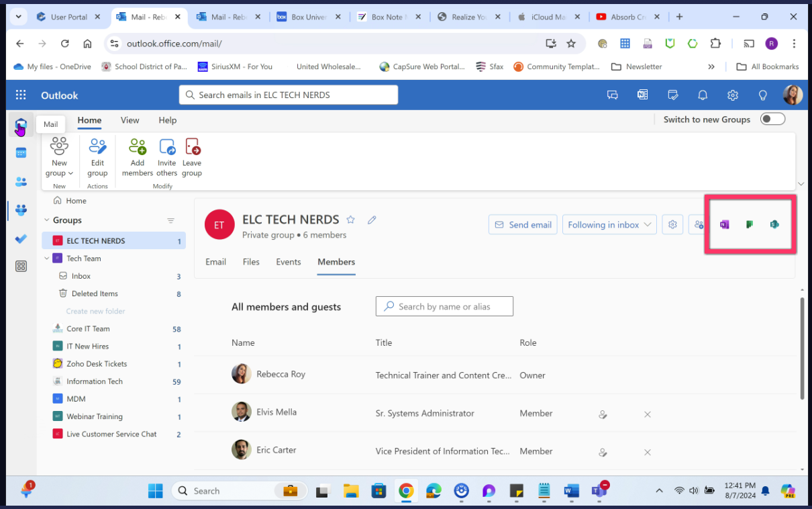The image size is (812, 509).
Task: Open the Microsoft 365 app launcher
Action: point(21,95)
